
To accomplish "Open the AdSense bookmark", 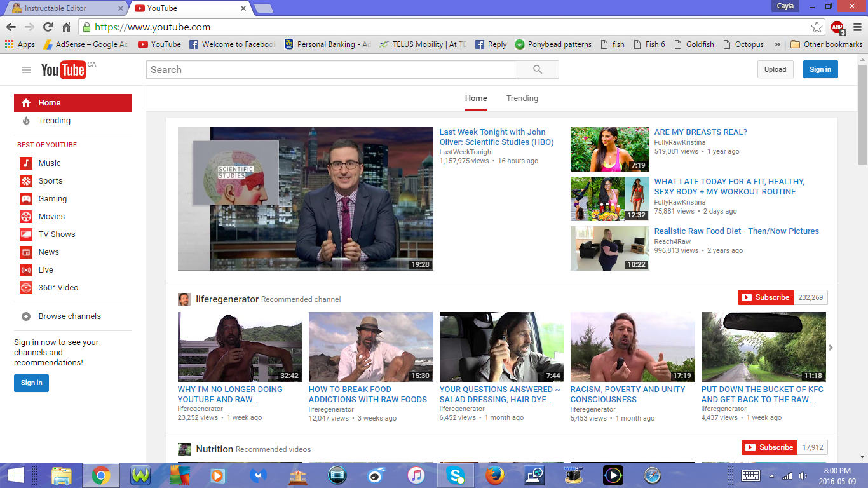I will 86,44.
